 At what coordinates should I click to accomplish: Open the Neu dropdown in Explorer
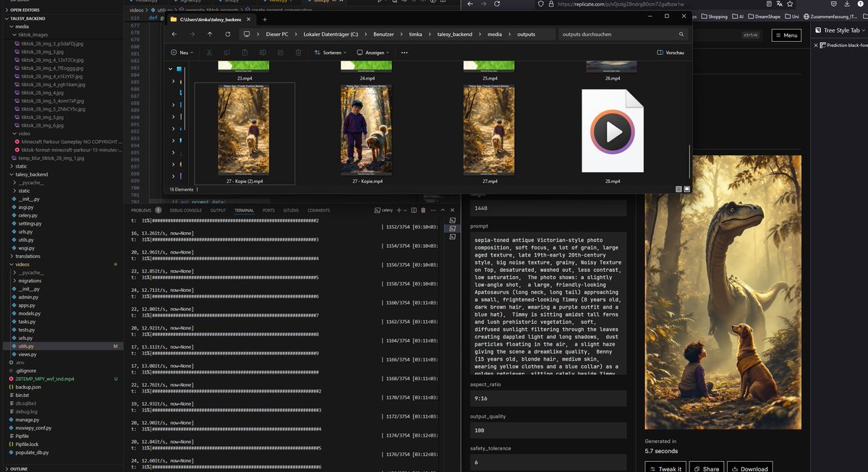click(x=183, y=53)
